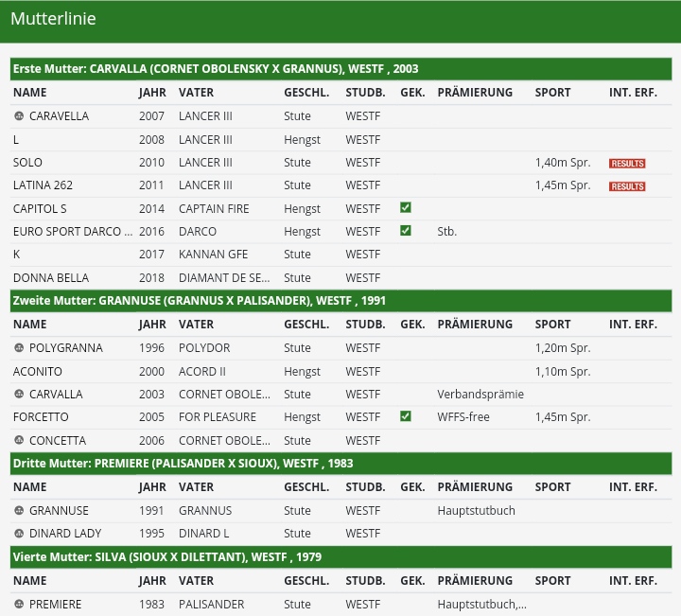The image size is (681, 616).
Task: Click the icon beside CARVALLA in Zweite Mutter
Action: [19, 395]
